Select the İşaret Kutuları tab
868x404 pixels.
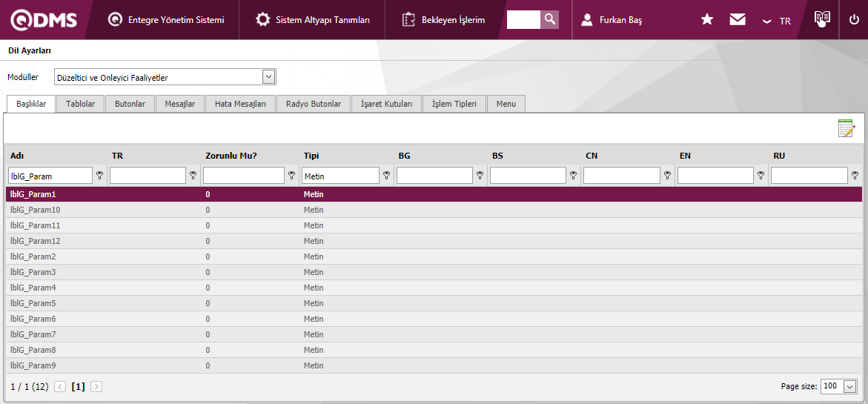click(x=386, y=104)
